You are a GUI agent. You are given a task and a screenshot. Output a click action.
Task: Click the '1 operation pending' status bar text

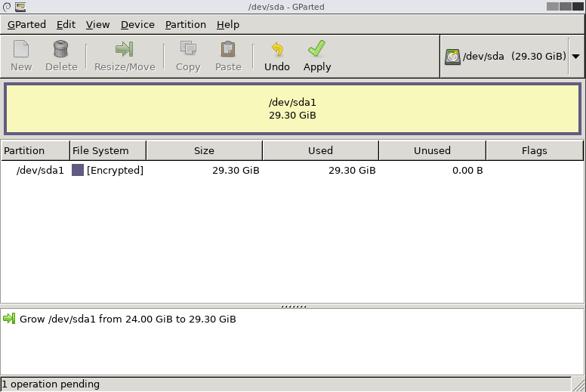(51, 384)
